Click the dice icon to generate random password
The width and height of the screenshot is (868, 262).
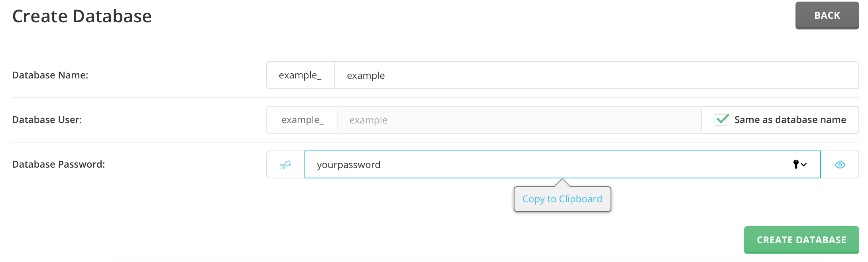point(285,164)
